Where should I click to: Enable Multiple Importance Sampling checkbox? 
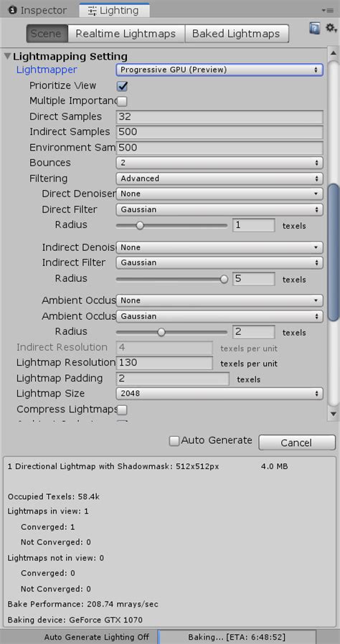pos(122,101)
